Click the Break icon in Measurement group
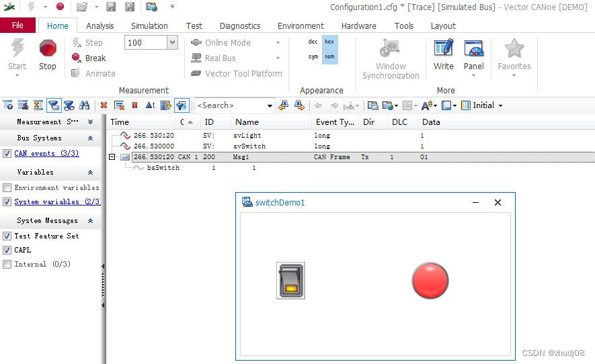The width and height of the screenshot is (595, 364). coord(76,58)
